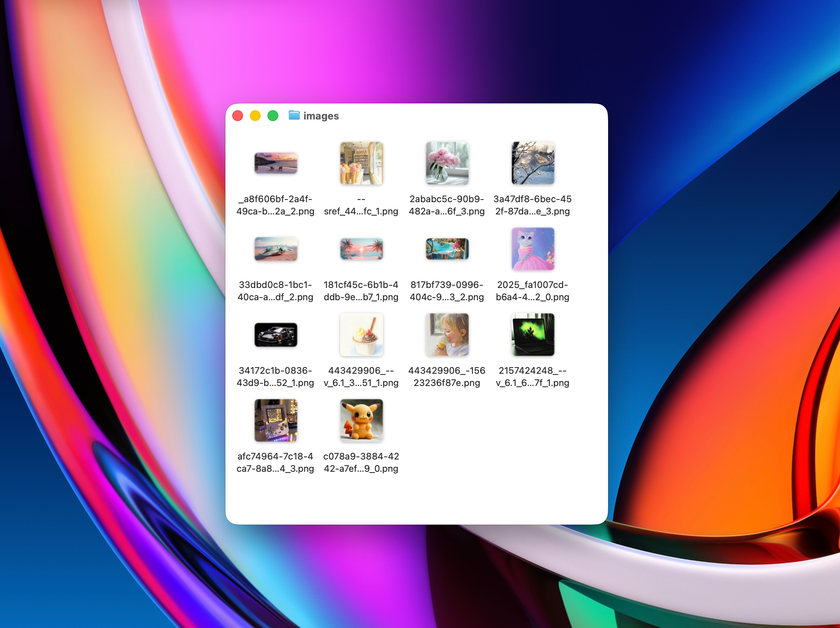Click the yellow minimize button on the window

[255, 115]
